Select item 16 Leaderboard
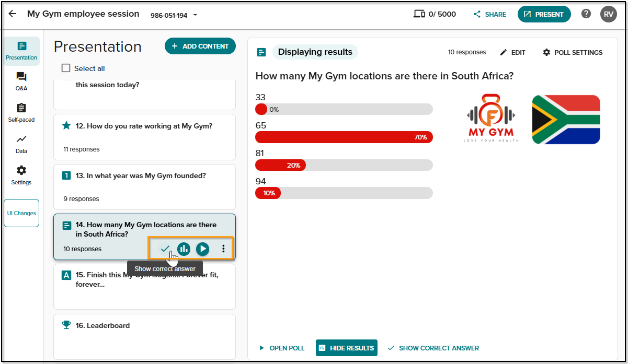 (144, 336)
